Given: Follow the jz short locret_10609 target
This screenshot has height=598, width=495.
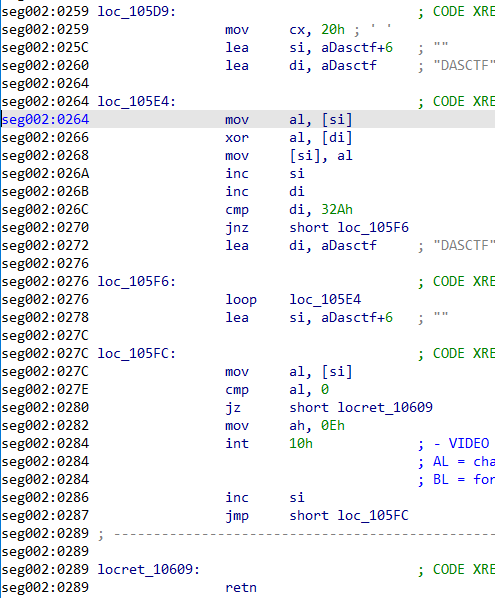Looking at the screenshot, I should click(385, 408).
